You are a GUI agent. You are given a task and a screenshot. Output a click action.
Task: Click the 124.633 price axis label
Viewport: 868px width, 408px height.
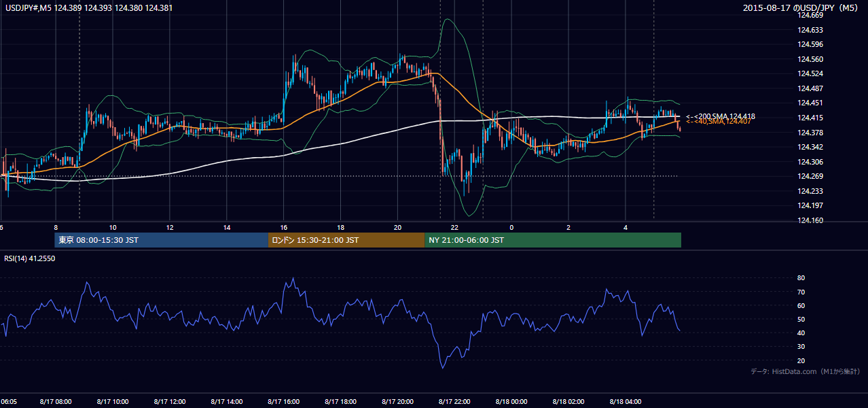810,30
